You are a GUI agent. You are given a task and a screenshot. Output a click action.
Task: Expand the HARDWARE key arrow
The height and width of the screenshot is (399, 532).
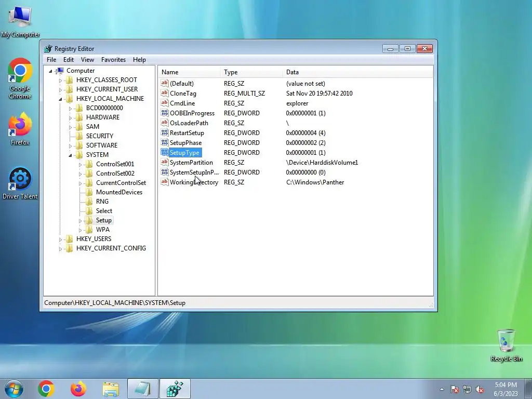(70, 118)
